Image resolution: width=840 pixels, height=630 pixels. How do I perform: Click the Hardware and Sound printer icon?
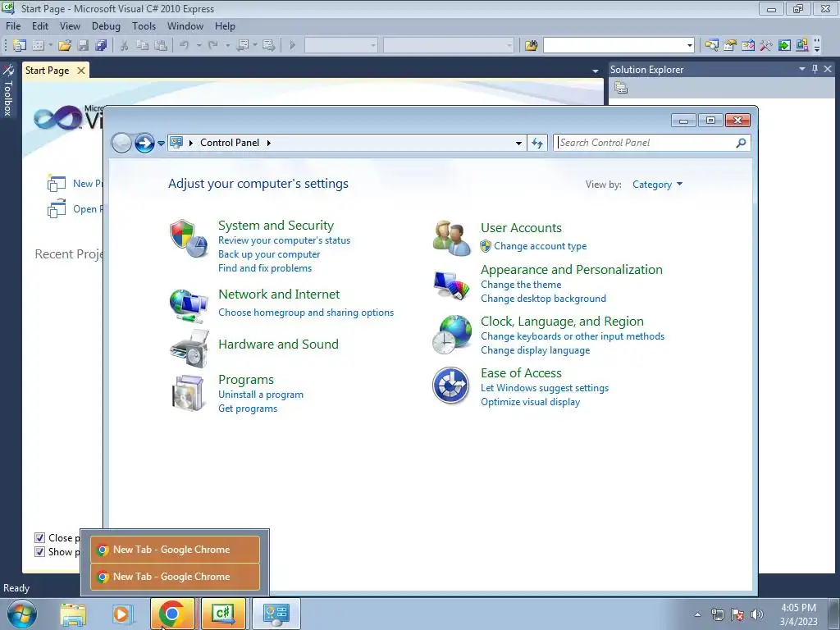point(189,348)
